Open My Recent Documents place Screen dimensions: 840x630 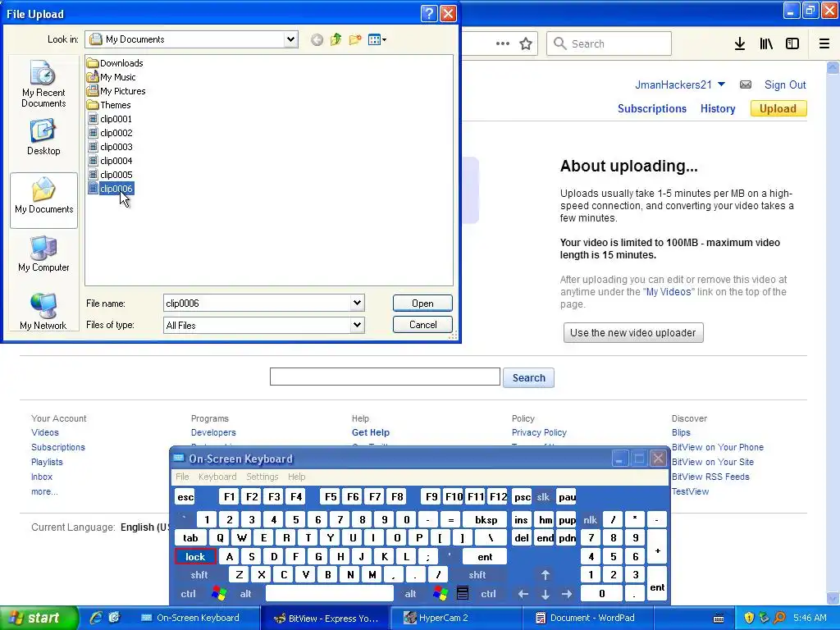[43, 84]
